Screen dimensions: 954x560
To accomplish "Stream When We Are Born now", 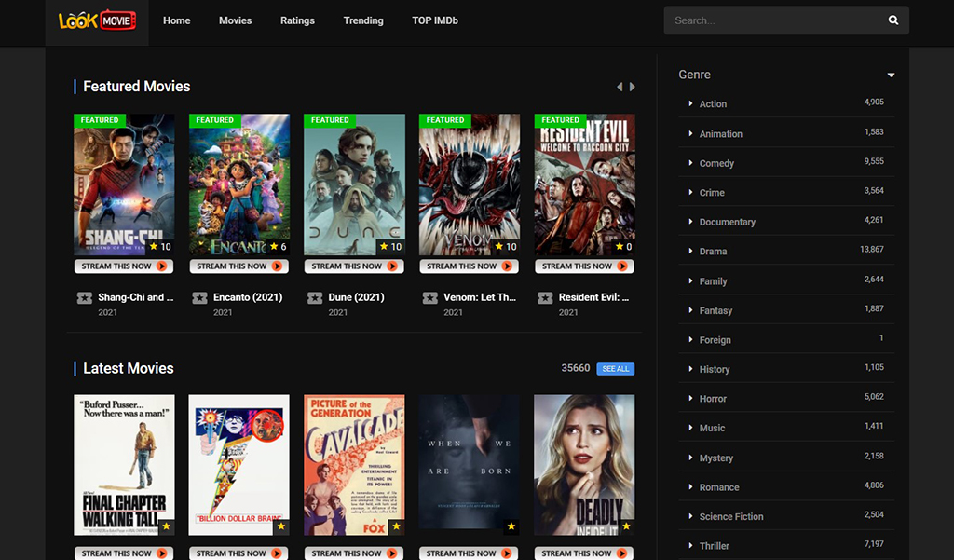I will (470, 553).
